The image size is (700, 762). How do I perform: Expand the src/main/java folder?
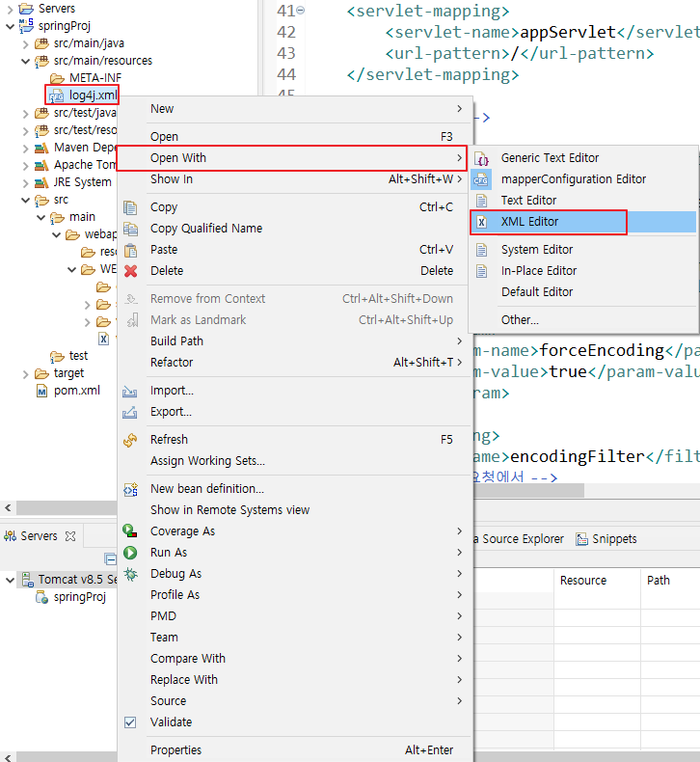25,44
